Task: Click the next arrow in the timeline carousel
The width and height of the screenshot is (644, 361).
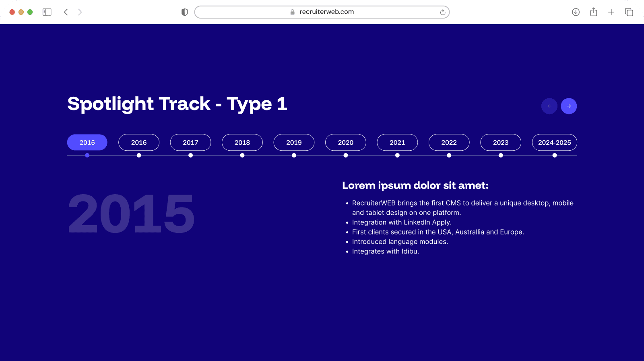Action: 569,106
